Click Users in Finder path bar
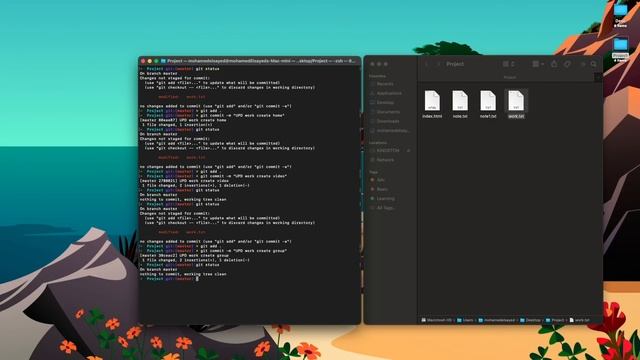The width and height of the screenshot is (640, 360). pyautogui.click(x=465, y=320)
